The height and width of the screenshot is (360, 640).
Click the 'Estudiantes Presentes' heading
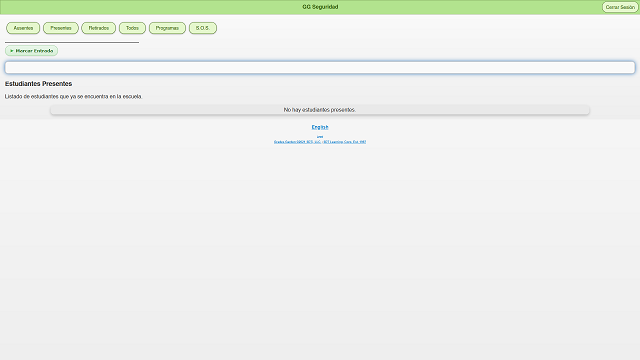(x=38, y=84)
